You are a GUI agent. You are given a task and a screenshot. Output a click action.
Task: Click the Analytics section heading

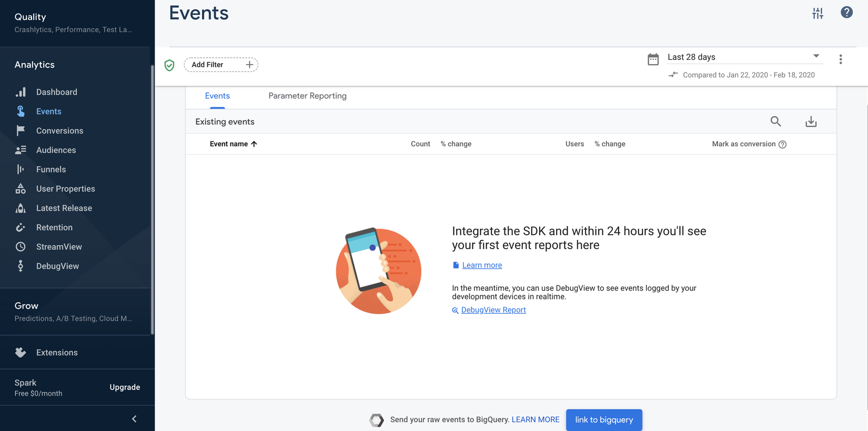pos(35,65)
